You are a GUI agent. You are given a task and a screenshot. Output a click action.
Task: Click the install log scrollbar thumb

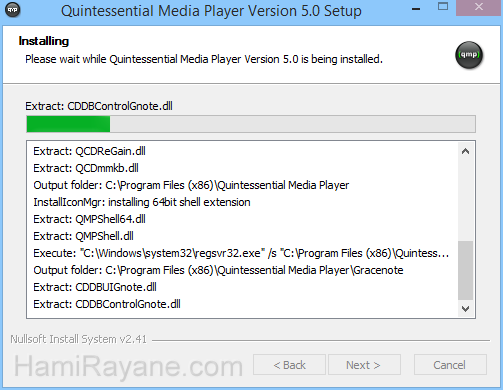466,270
